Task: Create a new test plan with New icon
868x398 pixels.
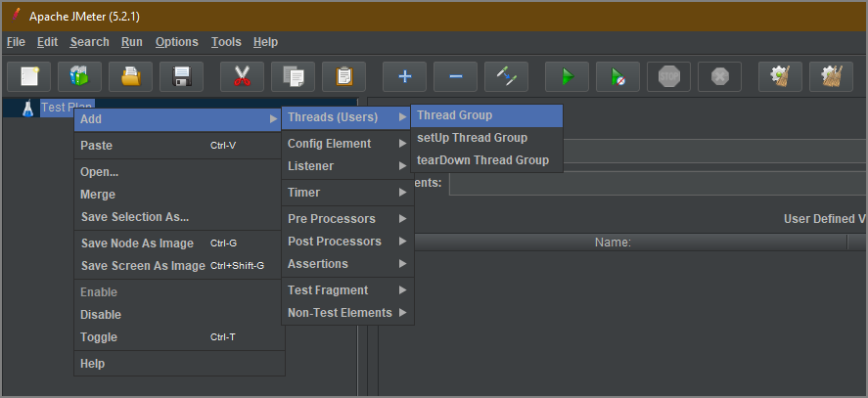Action: pos(29,76)
